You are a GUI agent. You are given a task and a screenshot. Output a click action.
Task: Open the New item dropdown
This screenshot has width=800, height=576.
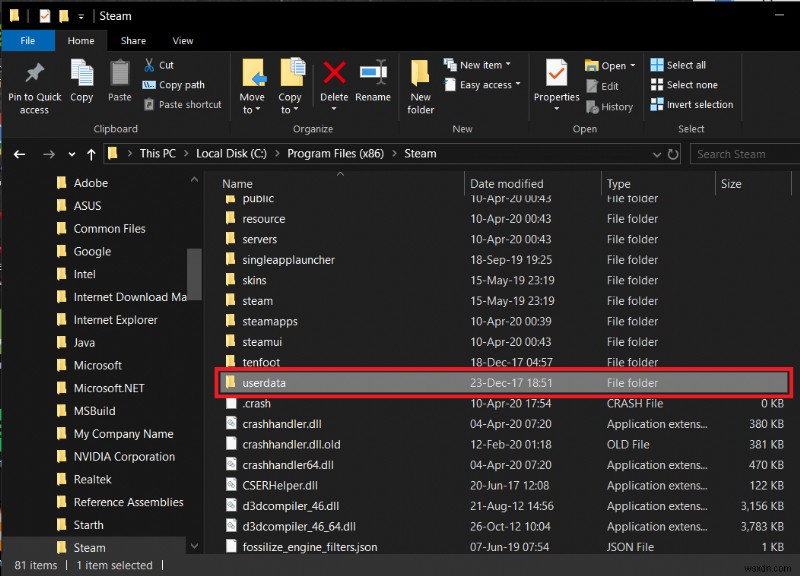(479, 64)
